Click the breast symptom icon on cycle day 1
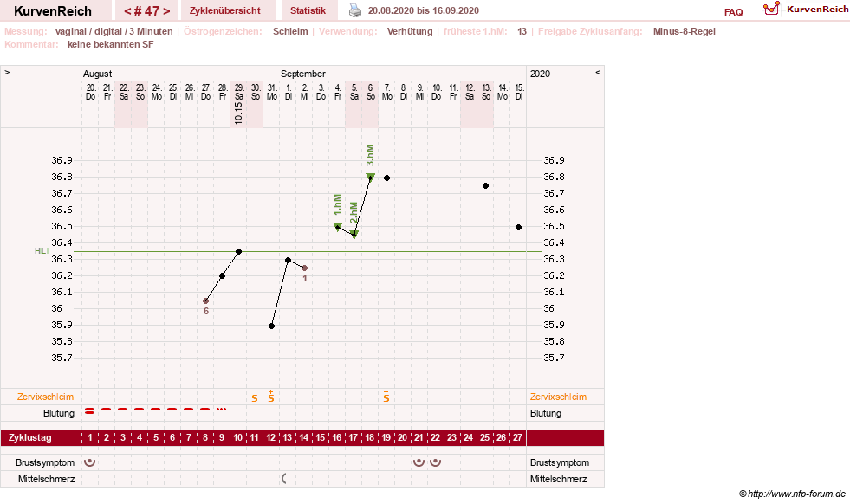 (x=90, y=462)
